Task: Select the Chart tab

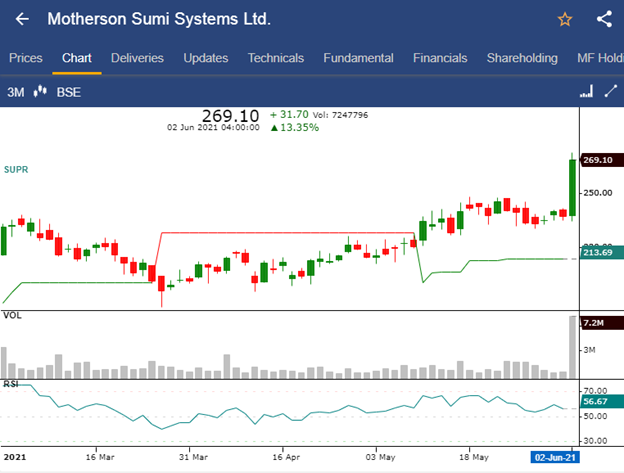Action: click(x=77, y=58)
